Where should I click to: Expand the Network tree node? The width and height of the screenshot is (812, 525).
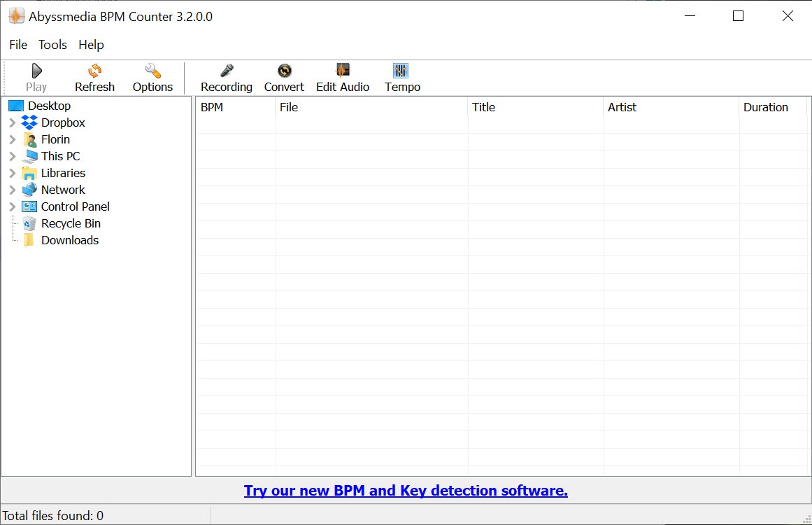pos(13,190)
